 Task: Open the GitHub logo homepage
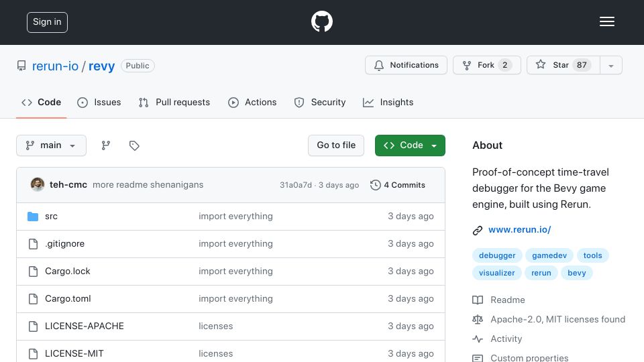click(321, 21)
